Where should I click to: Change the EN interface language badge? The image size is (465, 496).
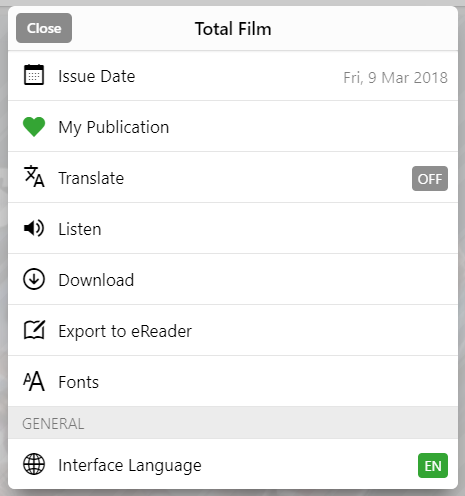click(x=433, y=465)
